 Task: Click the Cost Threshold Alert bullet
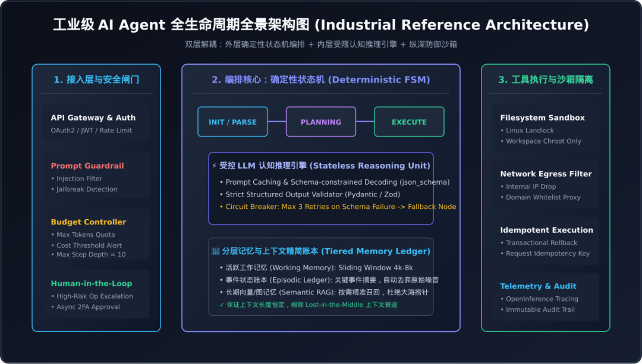pos(86,245)
